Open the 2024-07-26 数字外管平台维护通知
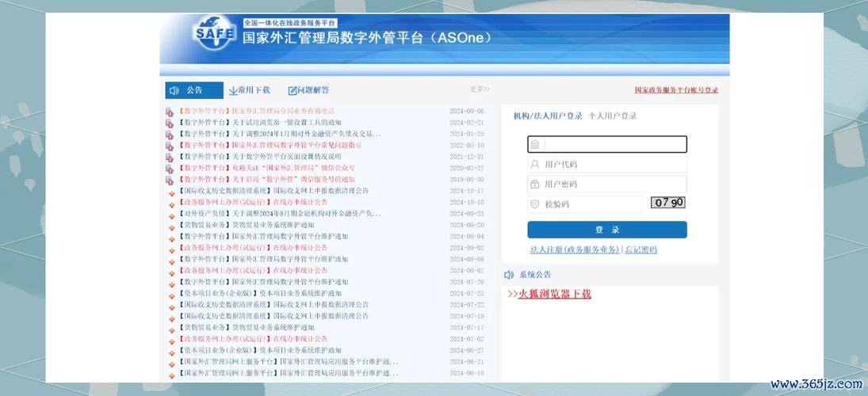This screenshot has height=396, width=868. (x=262, y=282)
